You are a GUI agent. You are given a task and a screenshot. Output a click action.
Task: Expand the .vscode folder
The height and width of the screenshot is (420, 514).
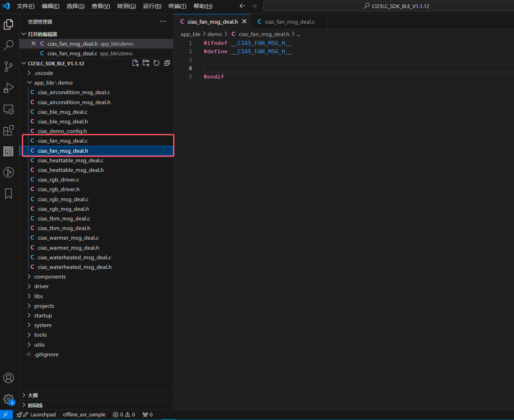tap(29, 73)
